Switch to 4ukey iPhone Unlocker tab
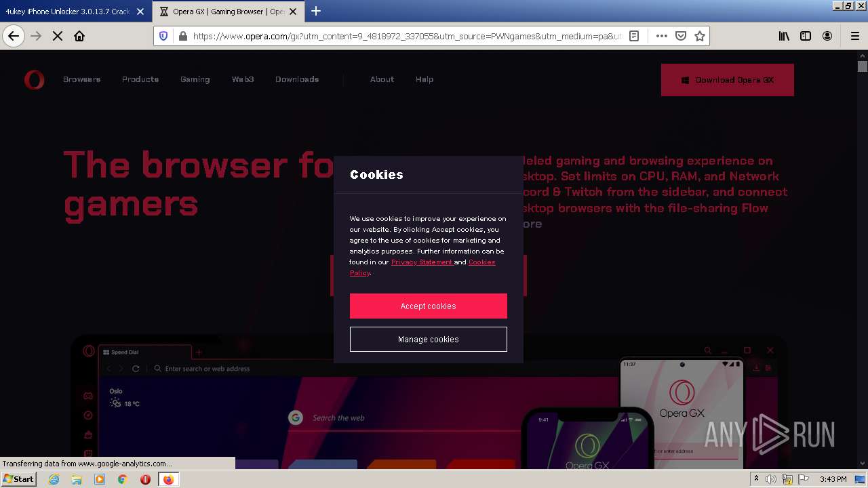This screenshot has height=488, width=868. pos(67,12)
